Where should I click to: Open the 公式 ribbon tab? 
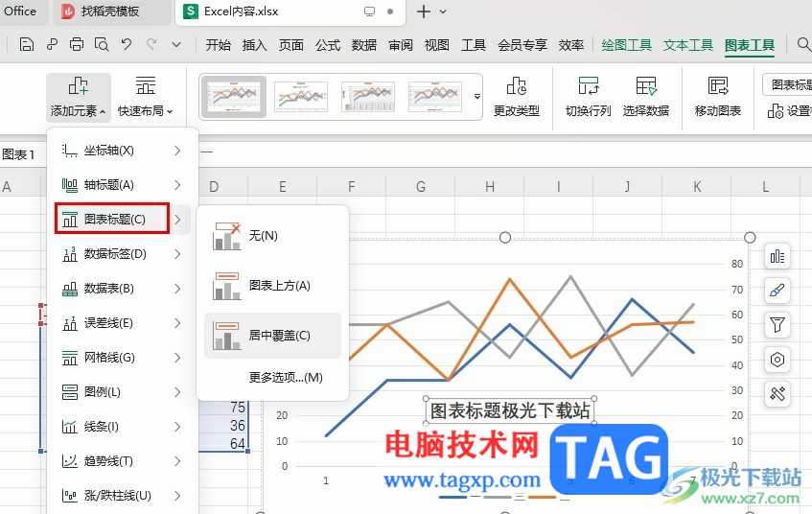[328, 45]
